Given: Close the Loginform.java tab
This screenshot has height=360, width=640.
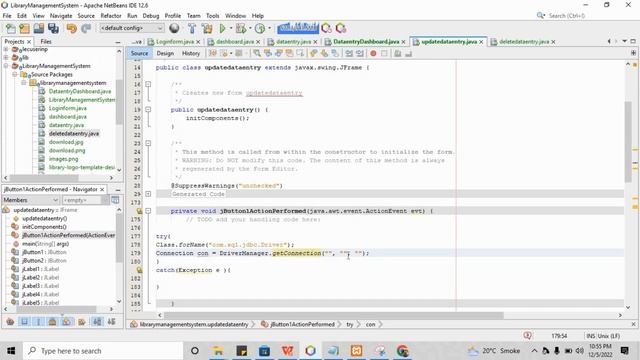Looking at the screenshot, I should [x=198, y=42].
